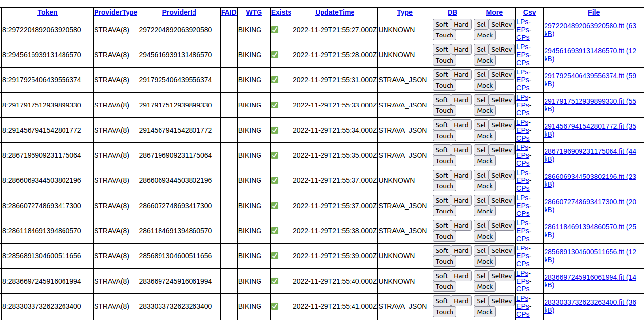Open LPs link in first row
This screenshot has height=320, width=644.
522,22
